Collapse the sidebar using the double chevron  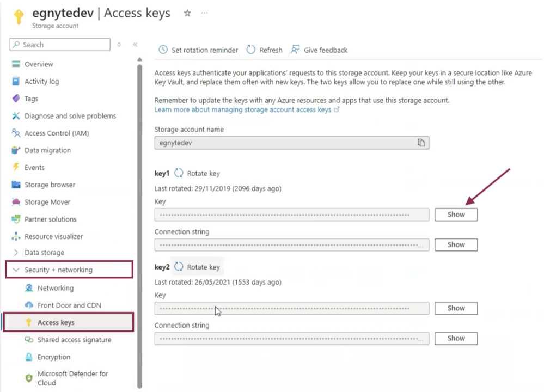135,45
